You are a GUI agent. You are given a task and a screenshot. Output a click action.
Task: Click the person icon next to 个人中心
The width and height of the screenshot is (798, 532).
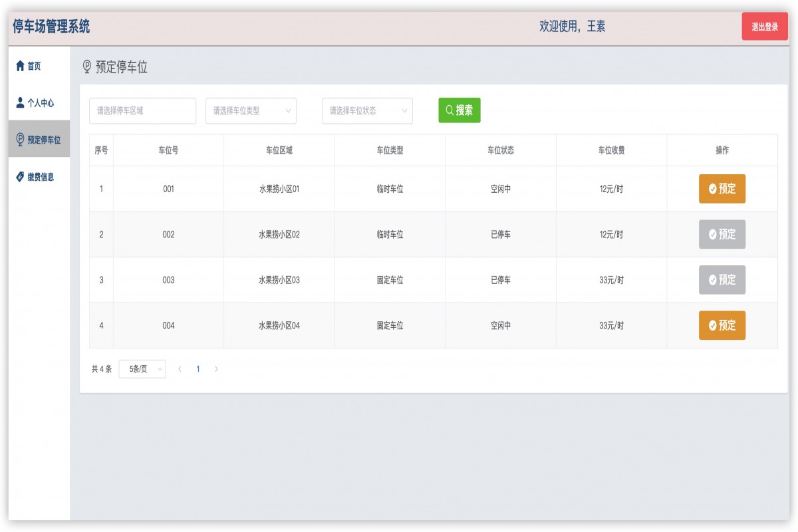tap(19, 102)
